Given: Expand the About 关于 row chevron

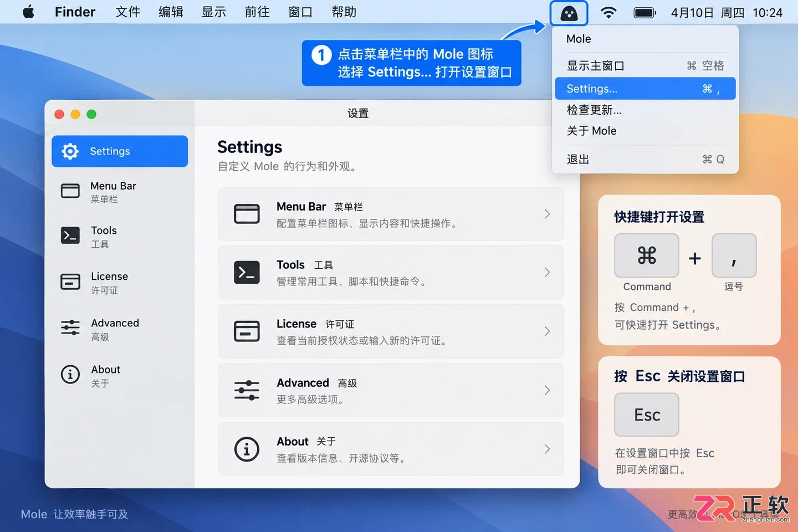Looking at the screenshot, I should 547,449.
